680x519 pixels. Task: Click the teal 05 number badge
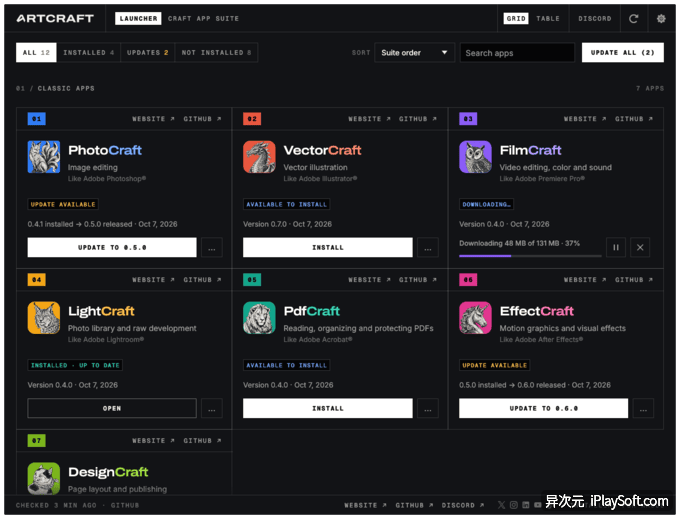(252, 279)
